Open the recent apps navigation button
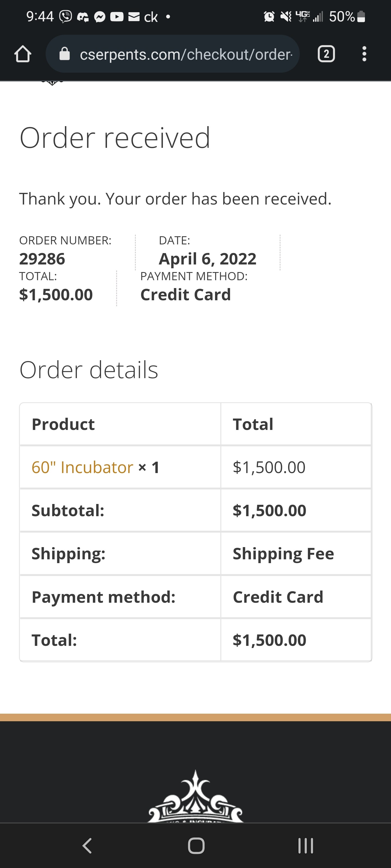Screen dimensions: 391x868 [x=306, y=845]
